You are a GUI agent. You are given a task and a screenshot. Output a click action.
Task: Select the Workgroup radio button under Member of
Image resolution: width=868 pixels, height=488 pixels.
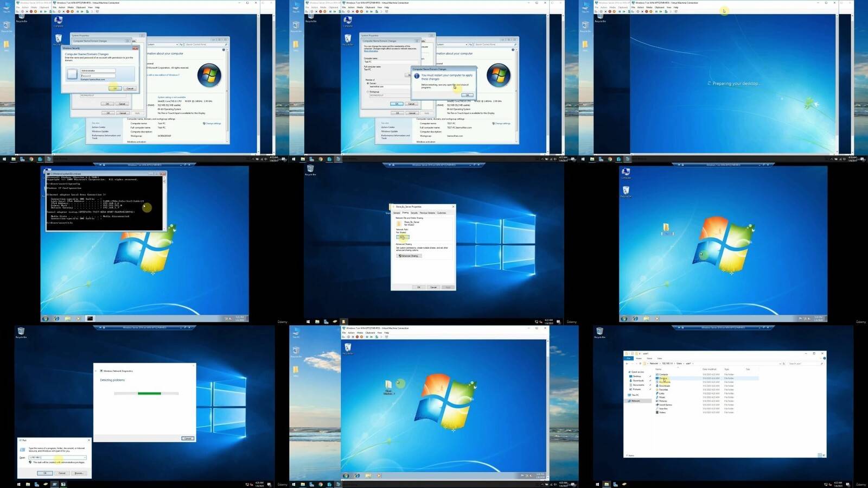[367, 92]
